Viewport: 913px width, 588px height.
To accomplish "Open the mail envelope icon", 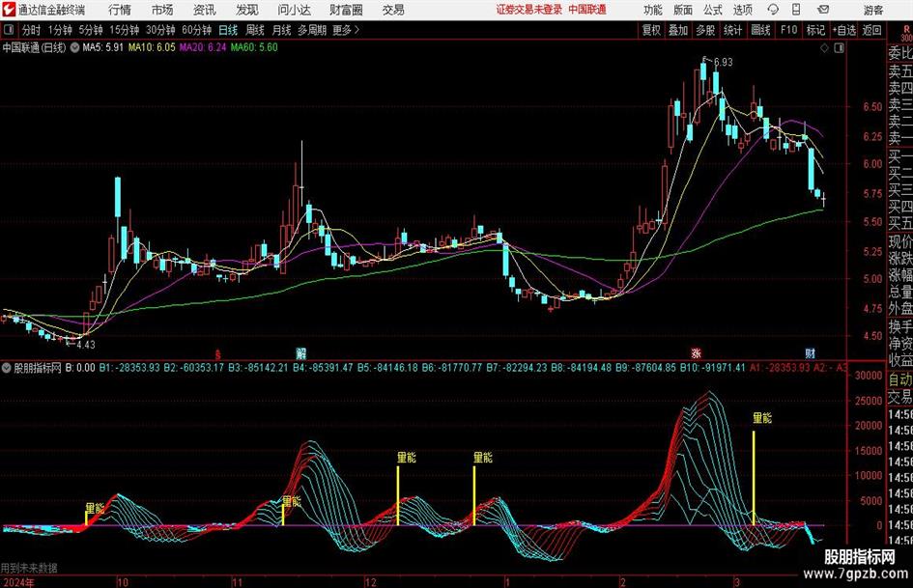I will 823,10.
